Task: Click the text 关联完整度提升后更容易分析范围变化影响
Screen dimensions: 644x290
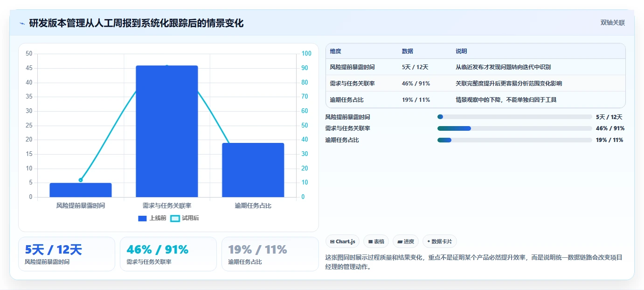Action: coord(509,84)
